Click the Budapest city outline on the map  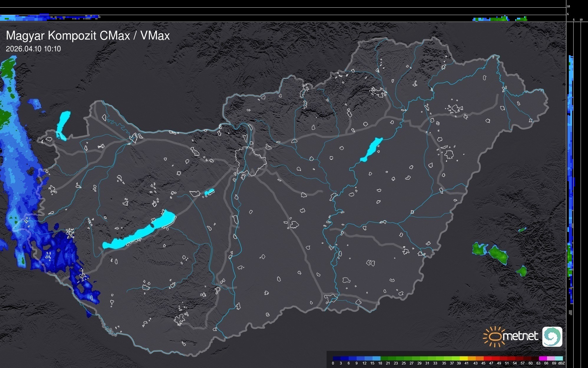(251, 161)
